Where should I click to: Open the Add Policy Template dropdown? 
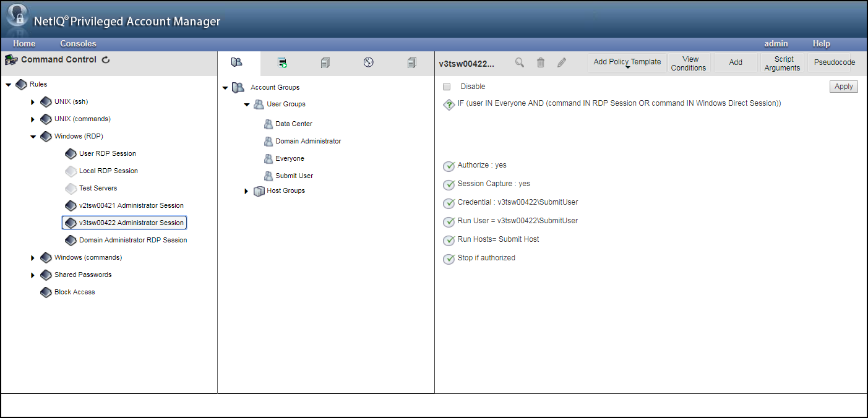click(x=627, y=62)
